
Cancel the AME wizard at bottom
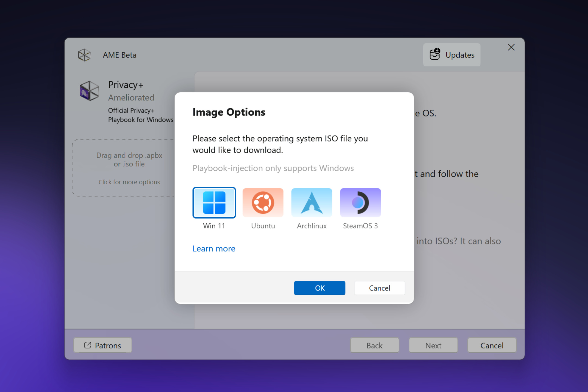pos(492,345)
